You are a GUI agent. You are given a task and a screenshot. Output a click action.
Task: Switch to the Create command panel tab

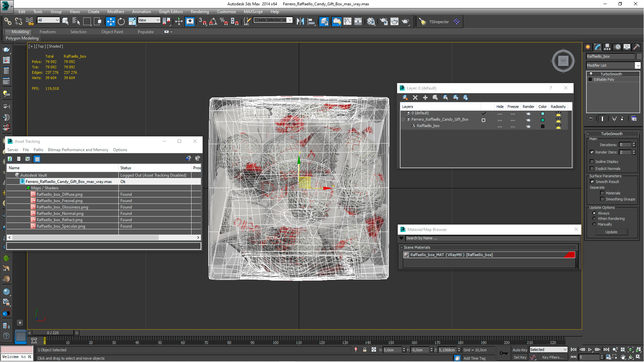pos(588,47)
